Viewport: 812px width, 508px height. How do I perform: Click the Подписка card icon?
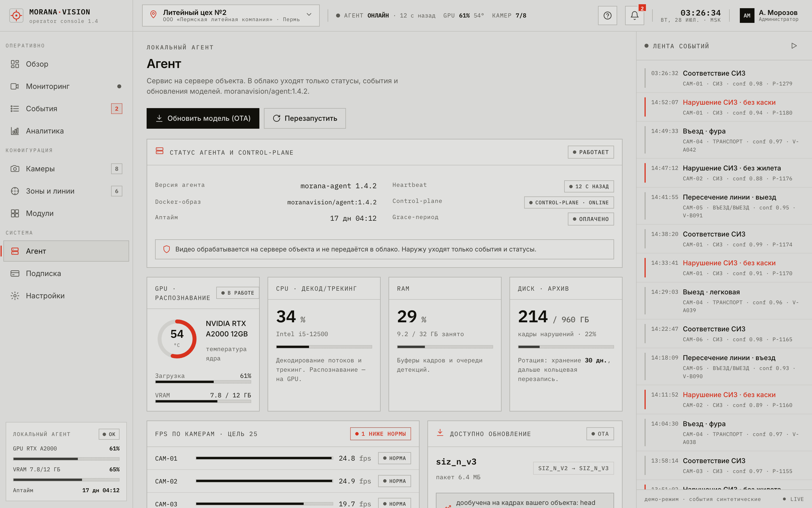15,273
